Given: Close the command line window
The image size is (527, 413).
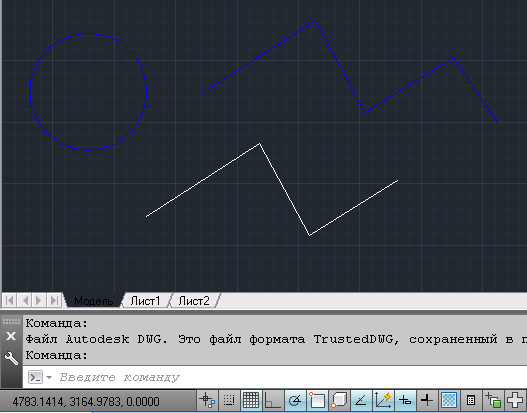Looking at the screenshot, I should click(11, 336).
